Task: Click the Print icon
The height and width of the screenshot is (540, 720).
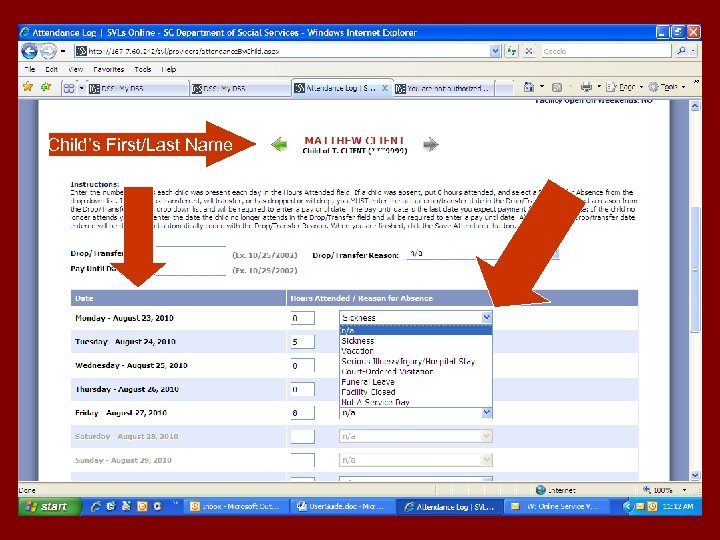Action: point(586,87)
